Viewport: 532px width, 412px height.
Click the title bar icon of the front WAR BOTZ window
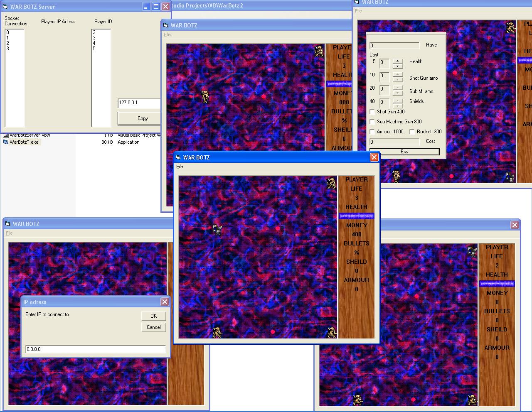(178, 157)
